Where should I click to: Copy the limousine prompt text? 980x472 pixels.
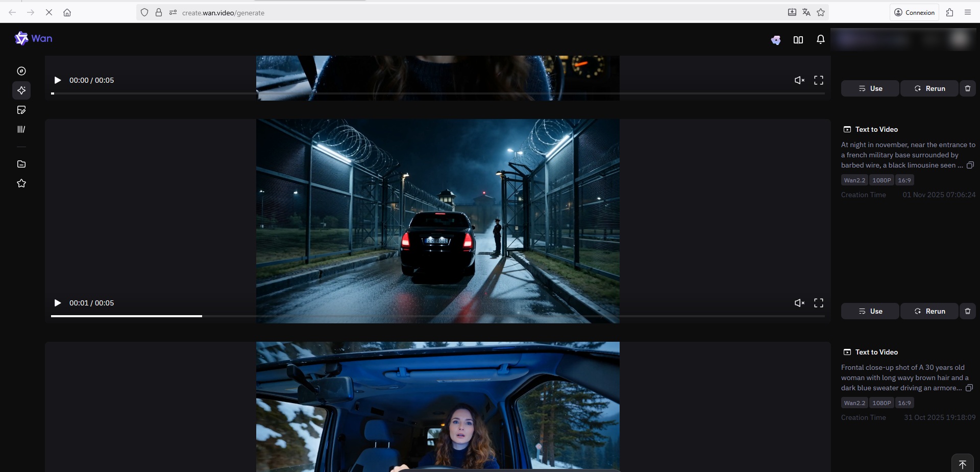(970, 165)
